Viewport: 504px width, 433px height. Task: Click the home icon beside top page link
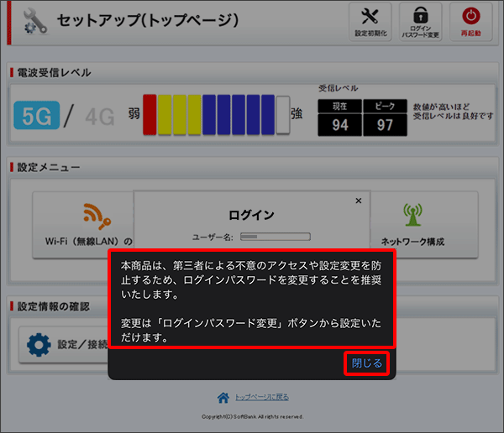pyautogui.click(x=223, y=398)
